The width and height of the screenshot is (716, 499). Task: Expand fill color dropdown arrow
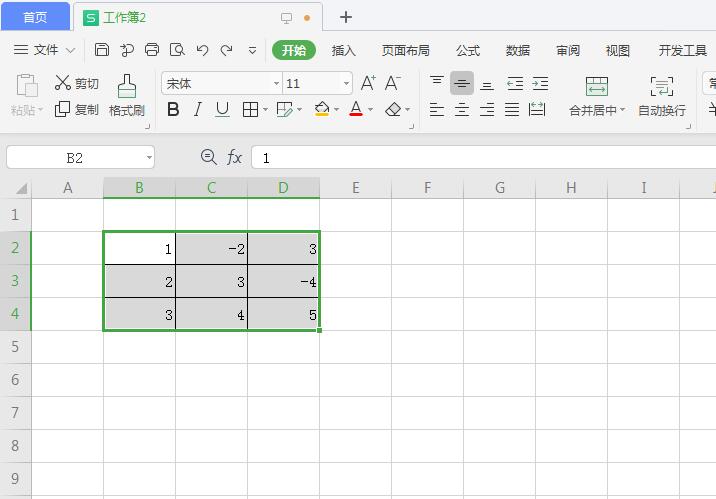click(337, 110)
